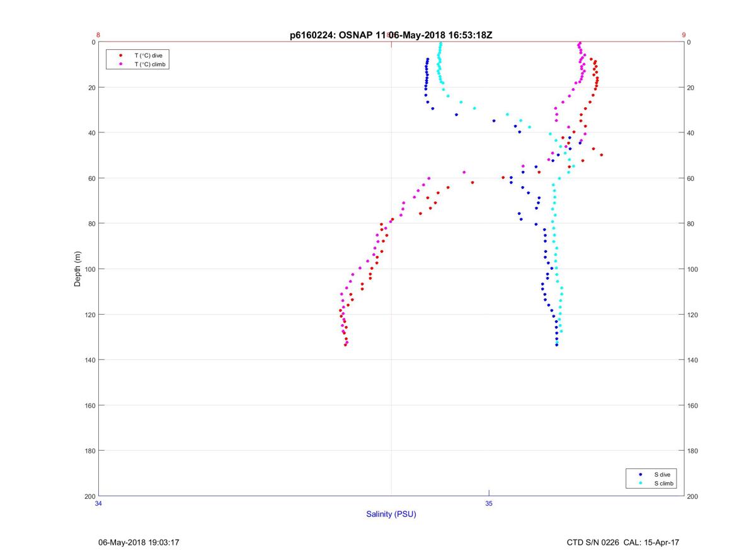Viewport: 756px width, 558px height.
Task: Select the 'T (°C) dive' legend label
Action: click(x=148, y=55)
